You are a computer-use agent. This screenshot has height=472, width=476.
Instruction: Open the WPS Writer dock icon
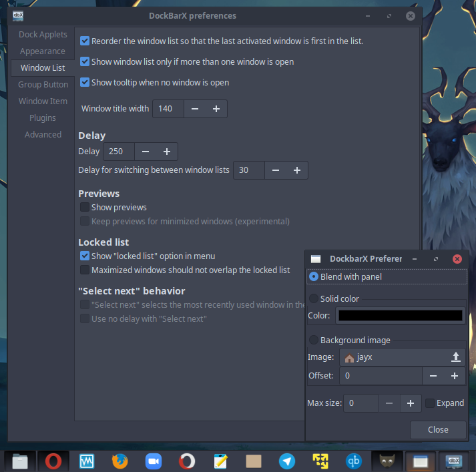[87, 461]
